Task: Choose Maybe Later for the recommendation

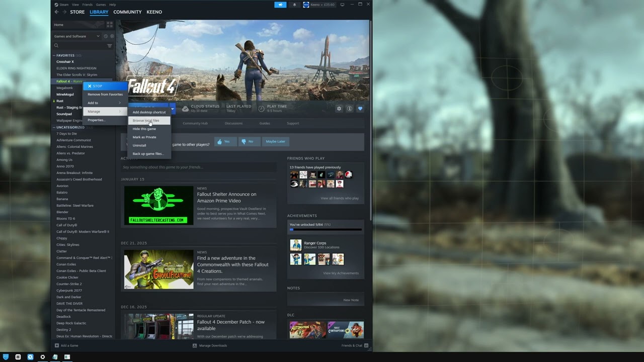Action: 275,141
